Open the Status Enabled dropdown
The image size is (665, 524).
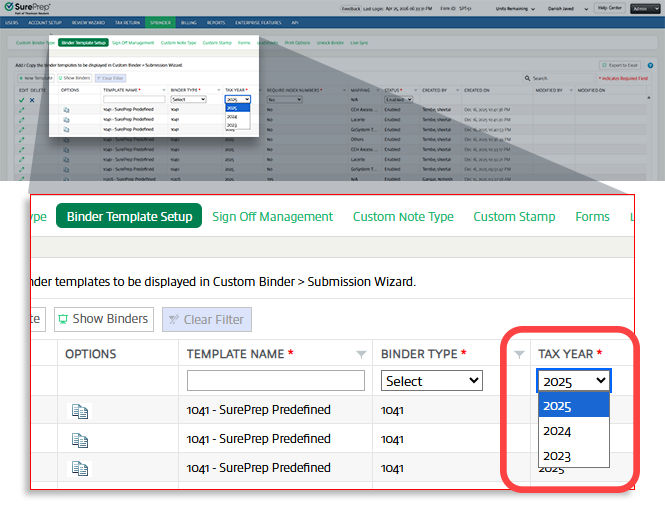pos(398,100)
